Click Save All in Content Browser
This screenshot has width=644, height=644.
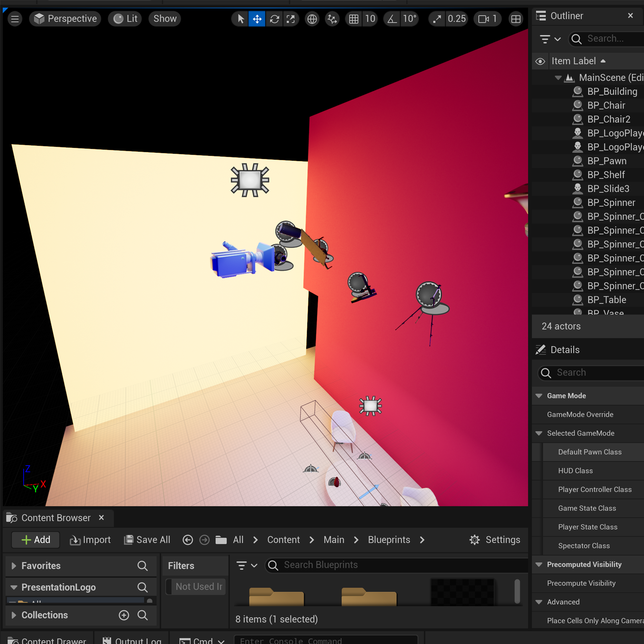147,540
